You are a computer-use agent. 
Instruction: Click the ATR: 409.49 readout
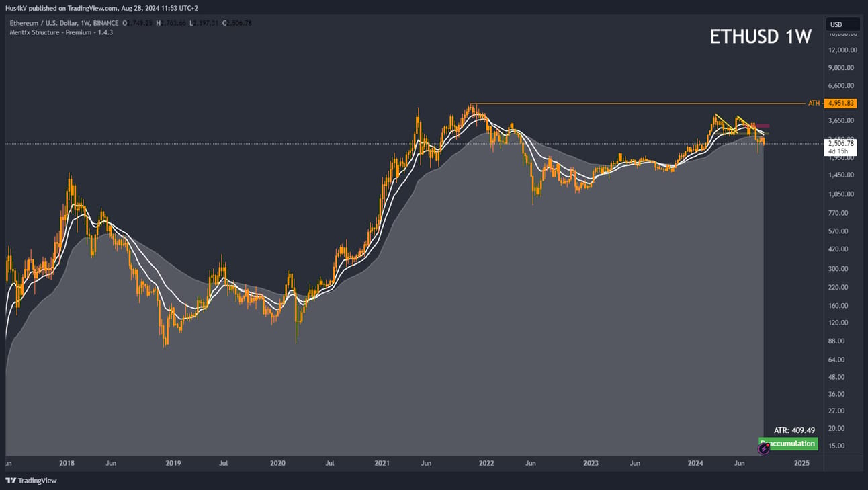coord(794,430)
